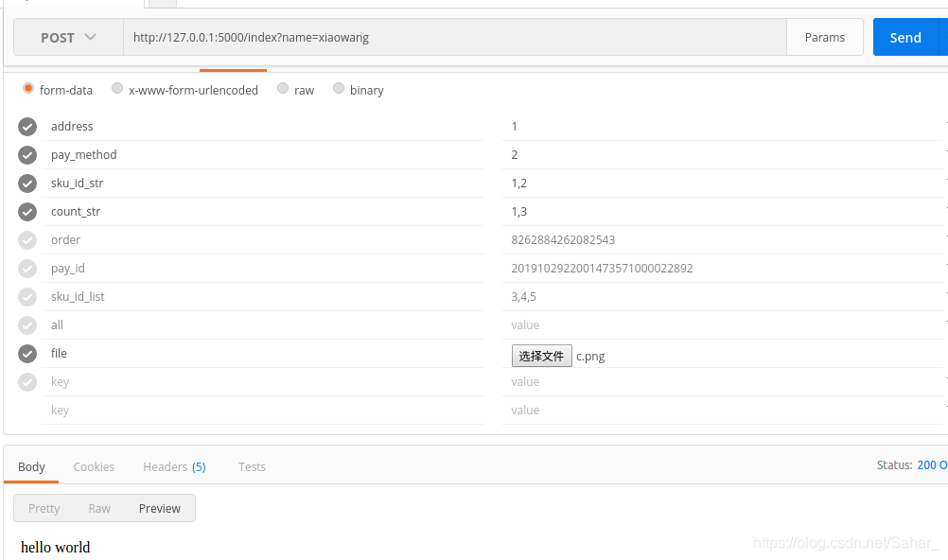The height and width of the screenshot is (560, 948).
Task: Edit the pay_method key field
Action: tap(262, 155)
